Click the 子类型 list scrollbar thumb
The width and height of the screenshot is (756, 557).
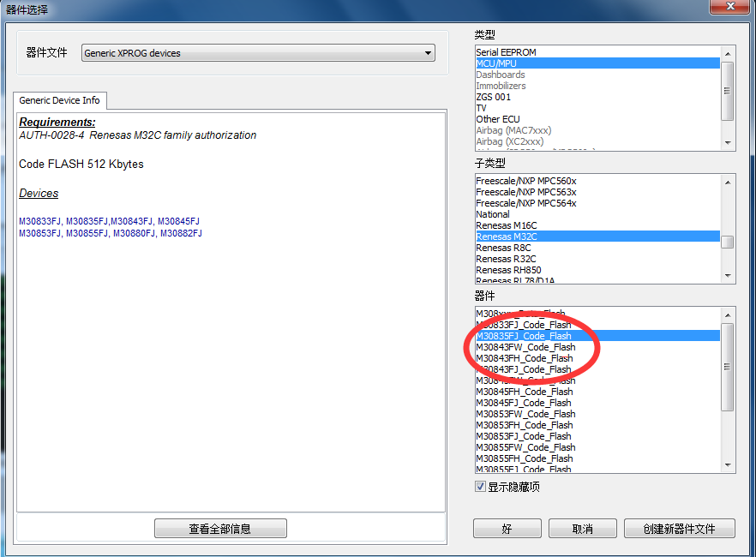tap(728, 242)
